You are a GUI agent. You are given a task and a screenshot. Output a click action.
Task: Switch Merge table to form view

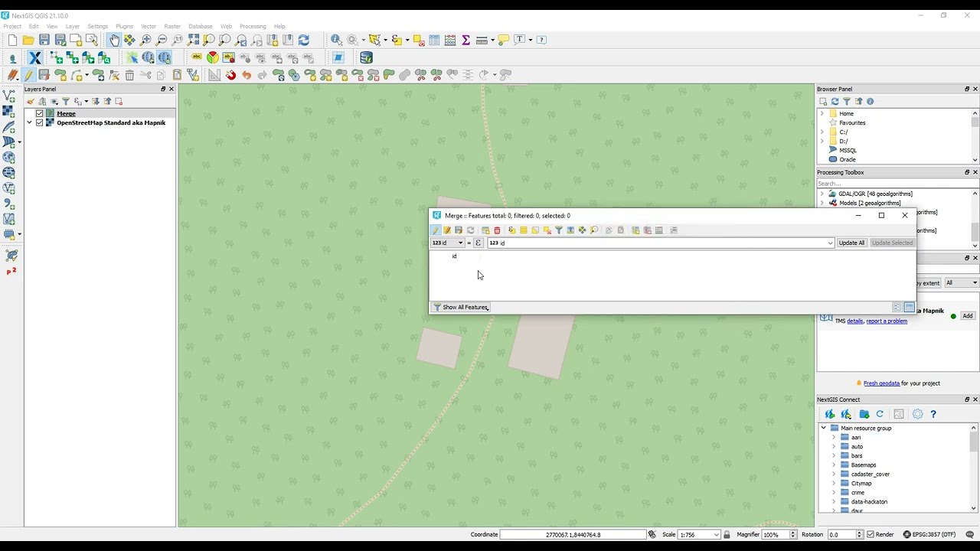point(897,307)
